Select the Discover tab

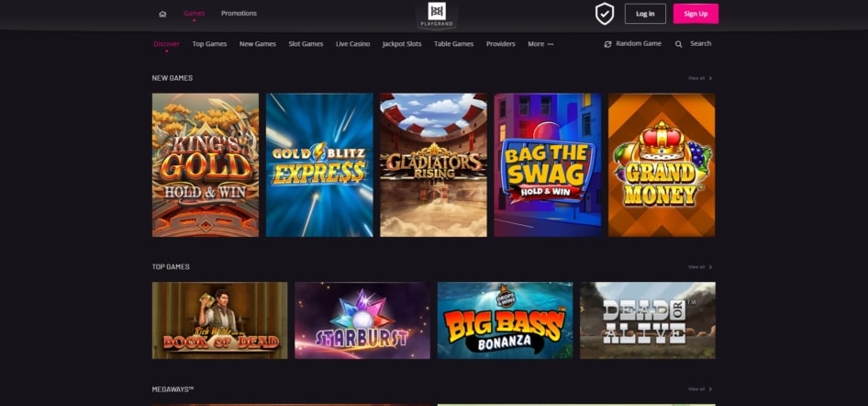point(167,44)
